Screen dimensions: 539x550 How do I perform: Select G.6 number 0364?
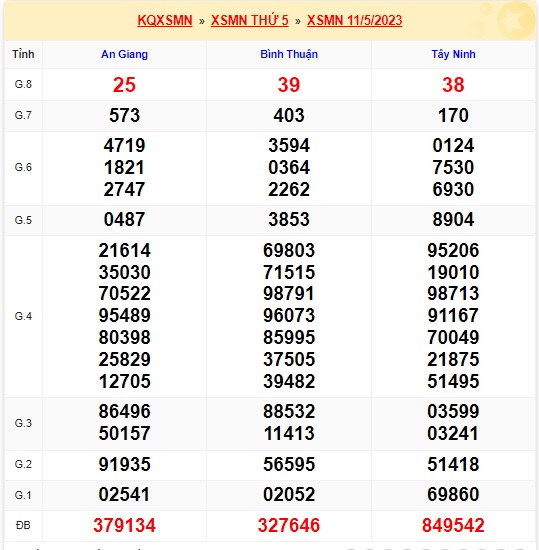point(289,167)
